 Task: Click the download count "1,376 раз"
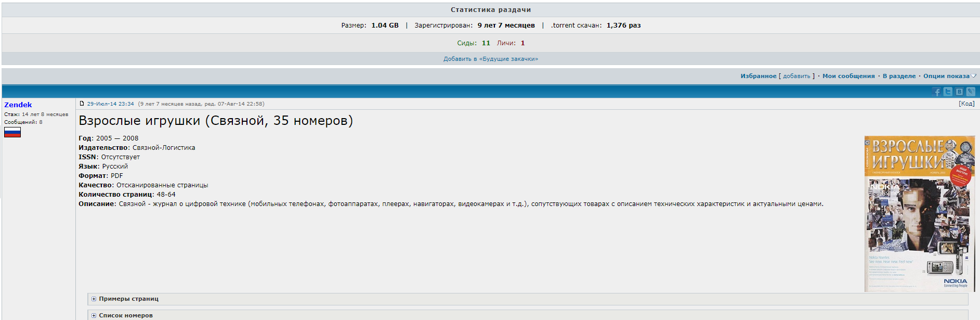pyautogui.click(x=623, y=25)
